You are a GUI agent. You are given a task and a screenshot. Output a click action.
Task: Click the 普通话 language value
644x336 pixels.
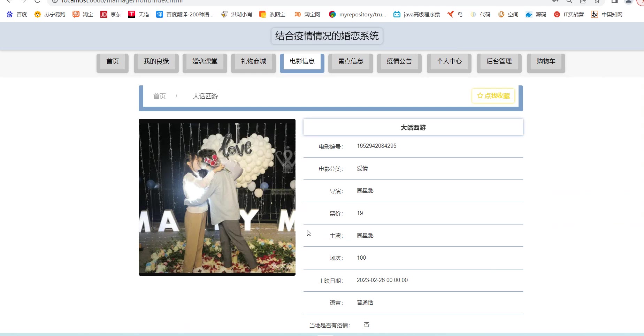point(365,303)
